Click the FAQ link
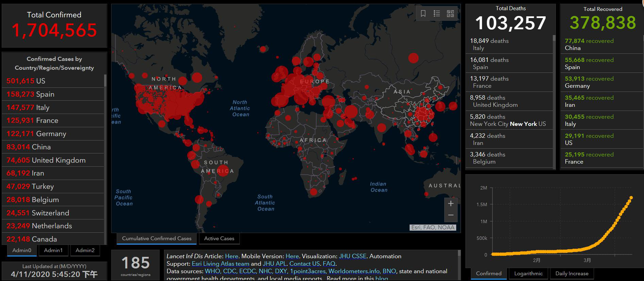The image size is (644, 281). tap(329, 264)
